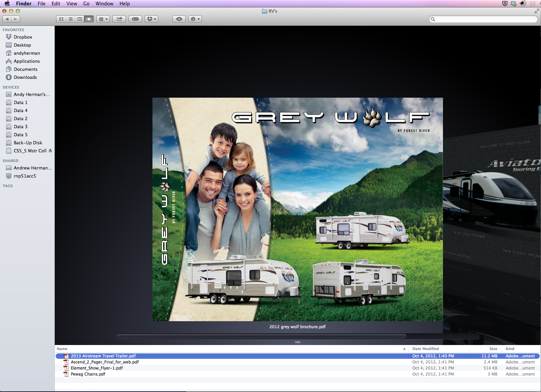Open the Apple menu
The height and width of the screenshot is (392, 541).
coord(7,4)
